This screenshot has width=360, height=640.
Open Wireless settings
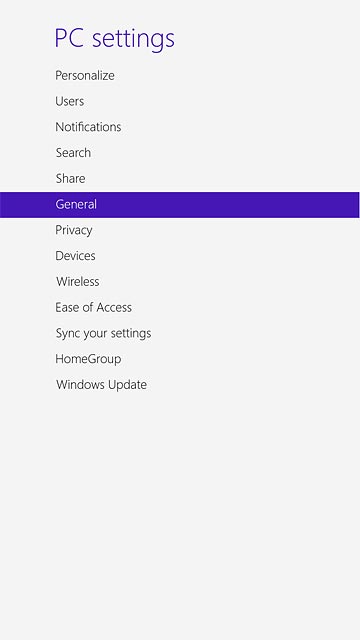pos(78,282)
